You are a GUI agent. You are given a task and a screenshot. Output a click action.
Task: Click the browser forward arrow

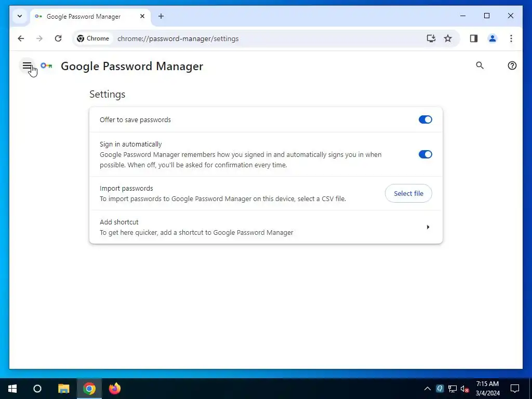coord(39,38)
